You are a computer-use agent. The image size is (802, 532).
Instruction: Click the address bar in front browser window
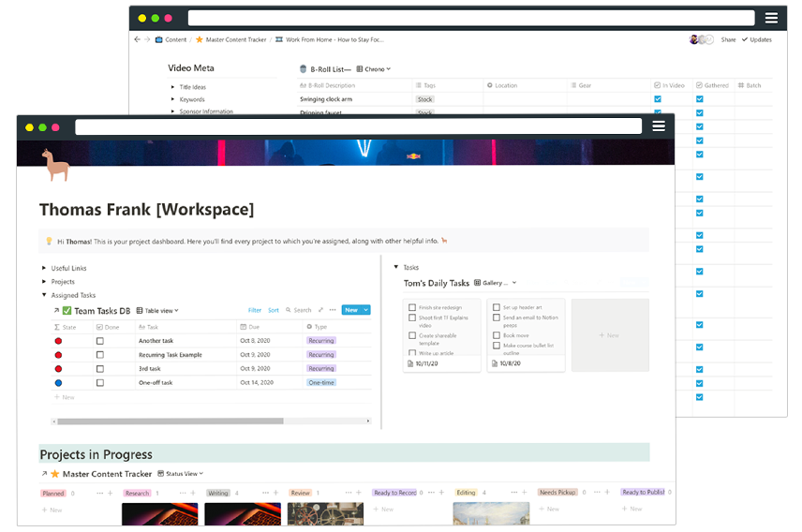[x=358, y=126]
